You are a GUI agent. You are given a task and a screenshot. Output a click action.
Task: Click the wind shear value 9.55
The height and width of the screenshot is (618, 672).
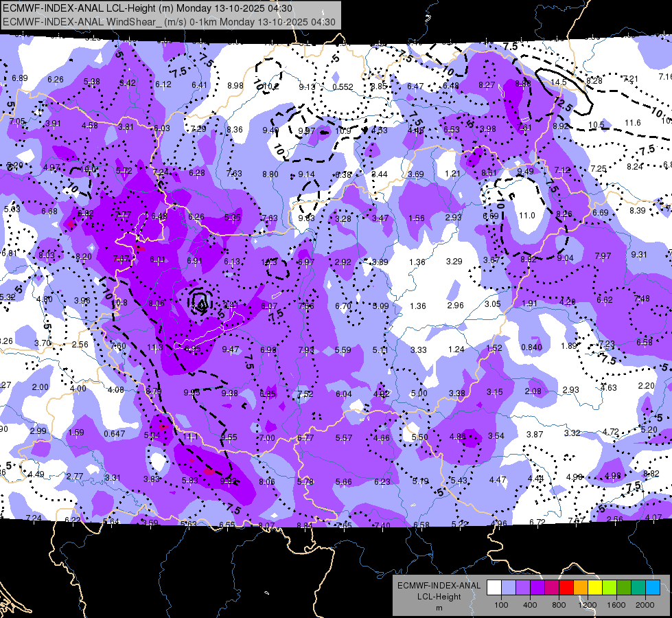point(229,437)
